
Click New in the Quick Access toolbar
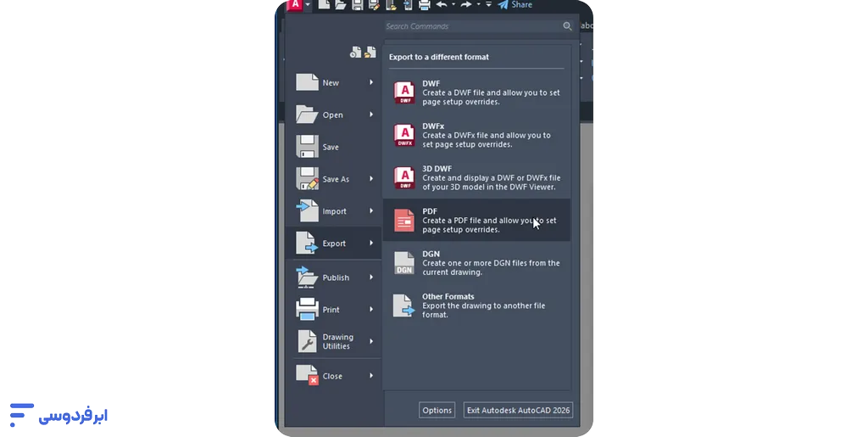[324, 5]
